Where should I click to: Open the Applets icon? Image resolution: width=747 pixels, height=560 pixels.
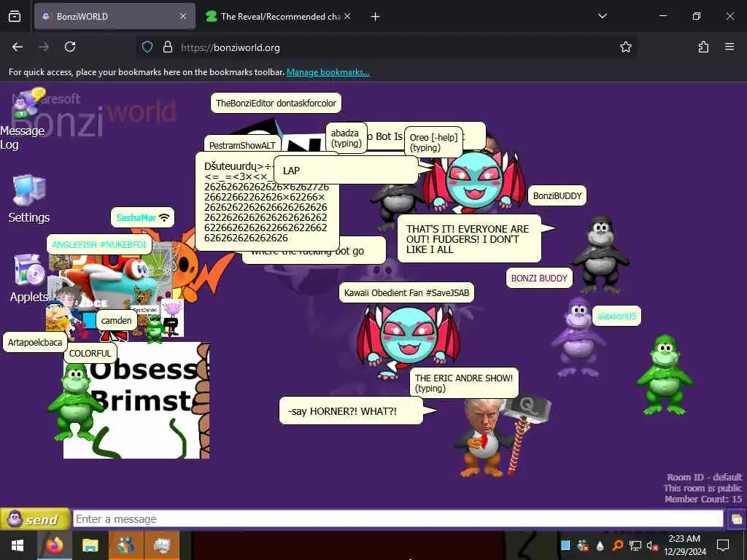29,278
